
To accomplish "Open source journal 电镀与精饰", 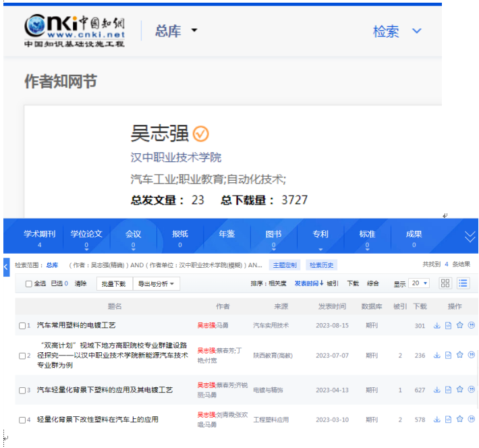I will pyautogui.click(x=268, y=390).
